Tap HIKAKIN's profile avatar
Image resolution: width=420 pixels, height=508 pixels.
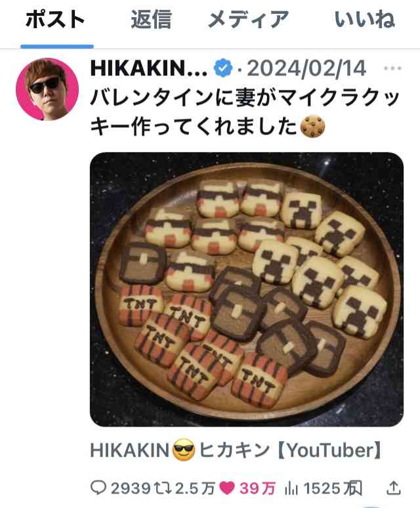pyautogui.click(x=47, y=89)
